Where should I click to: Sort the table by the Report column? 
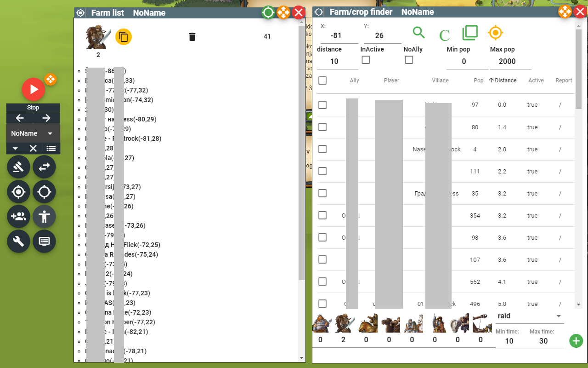click(x=564, y=80)
